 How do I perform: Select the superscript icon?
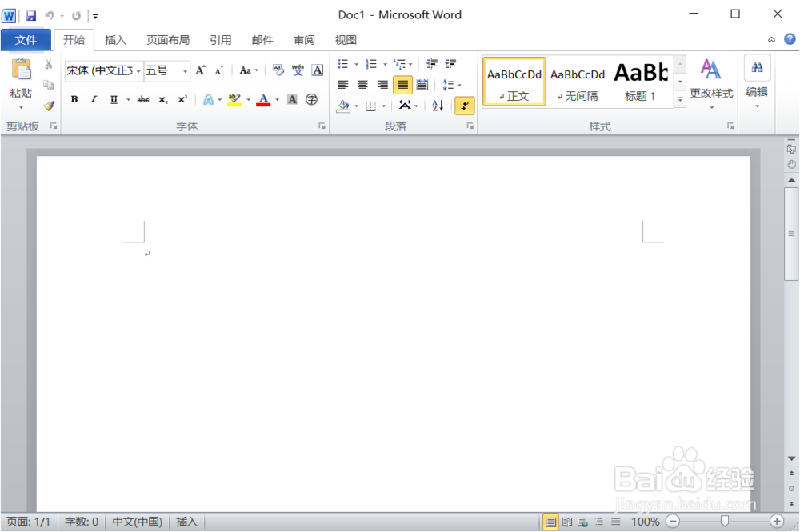tap(181, 99)
